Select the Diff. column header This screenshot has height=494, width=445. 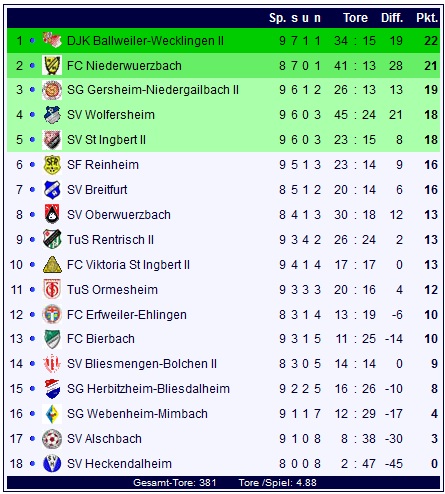coord(392,18)
